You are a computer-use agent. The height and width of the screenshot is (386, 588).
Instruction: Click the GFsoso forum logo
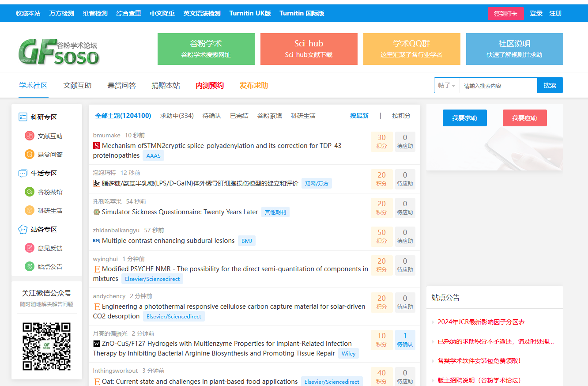(59, 51)
